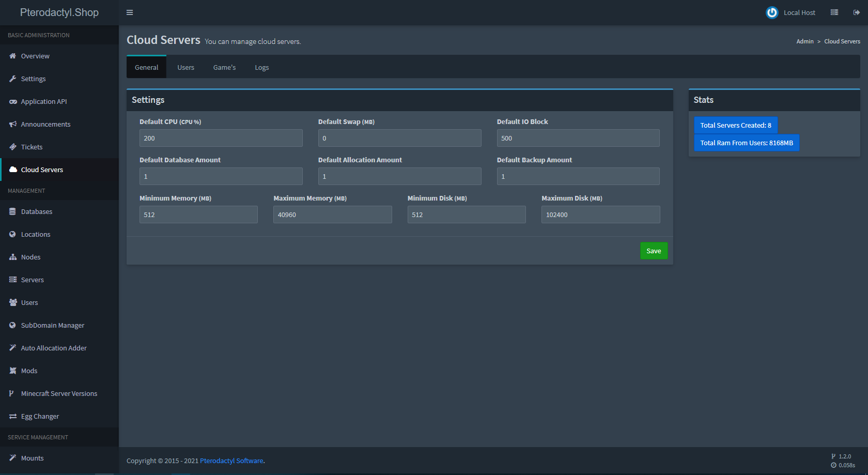868x475 pixels.
Task: Click the Admin breadcrumb link
Action: coord(804,41)
